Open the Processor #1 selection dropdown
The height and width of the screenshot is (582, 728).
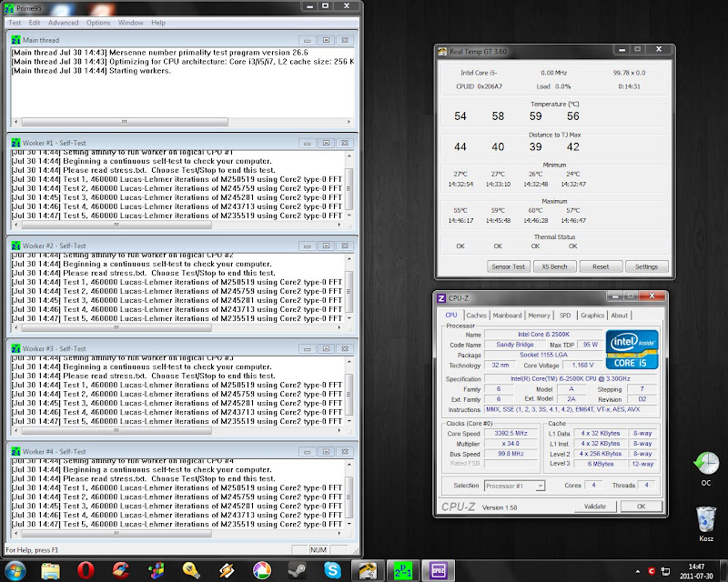pos(514,486)
